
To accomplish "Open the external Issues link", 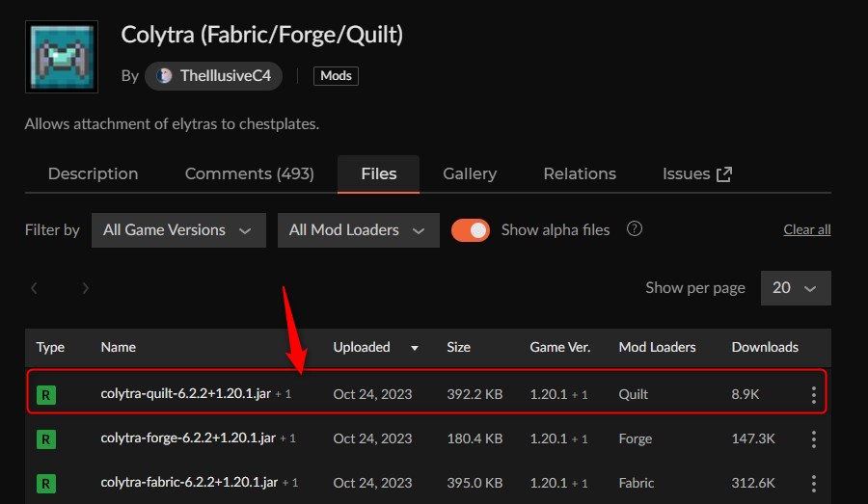I will (696, 174).
